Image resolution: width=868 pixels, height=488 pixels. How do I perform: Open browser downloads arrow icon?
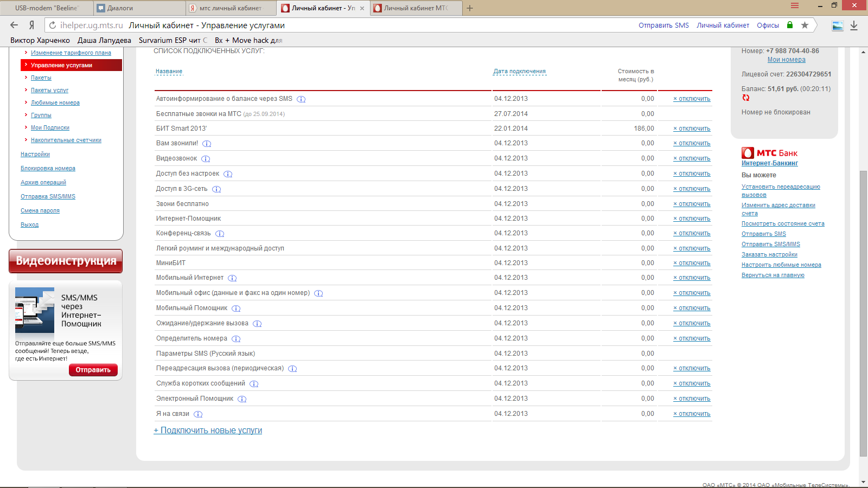click(x=853, y=25)
